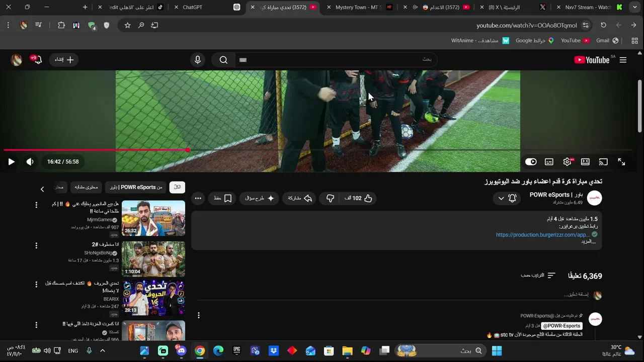Open MjrmGames video thumbnail 26:32

(153, 218)
